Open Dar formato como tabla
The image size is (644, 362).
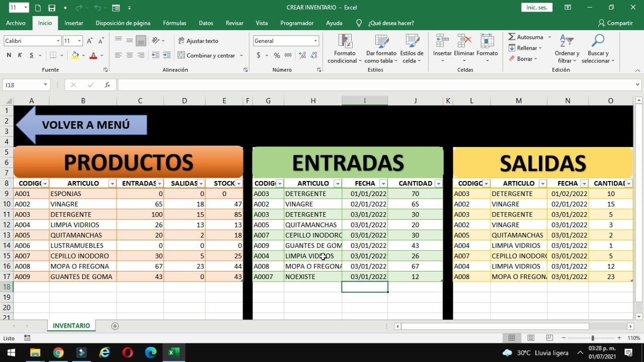[381, 49]
